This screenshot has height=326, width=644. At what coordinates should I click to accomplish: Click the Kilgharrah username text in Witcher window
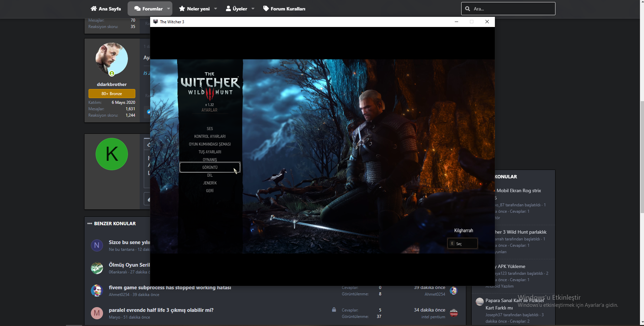point(464,231)
